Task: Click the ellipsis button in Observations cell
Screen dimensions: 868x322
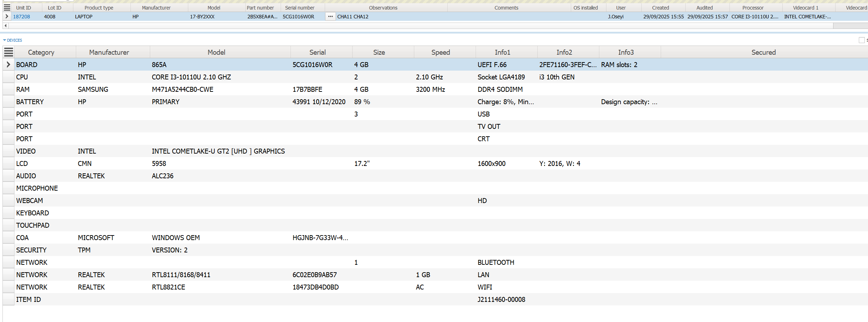Action: click(x=330, y=17)
